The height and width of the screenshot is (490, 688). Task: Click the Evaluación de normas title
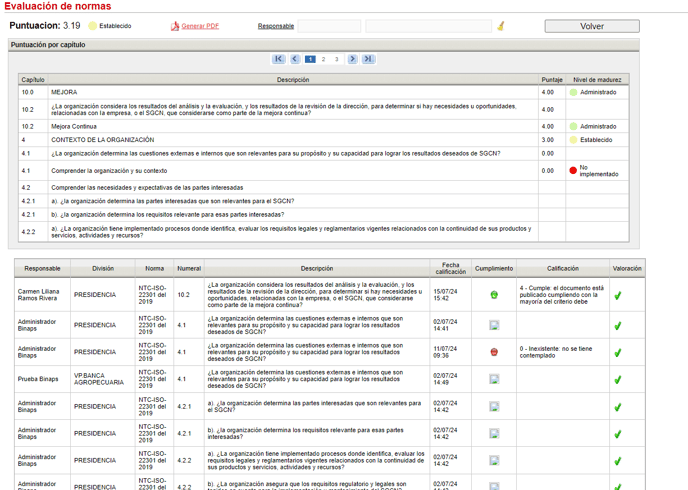click(x=57, y=6)
